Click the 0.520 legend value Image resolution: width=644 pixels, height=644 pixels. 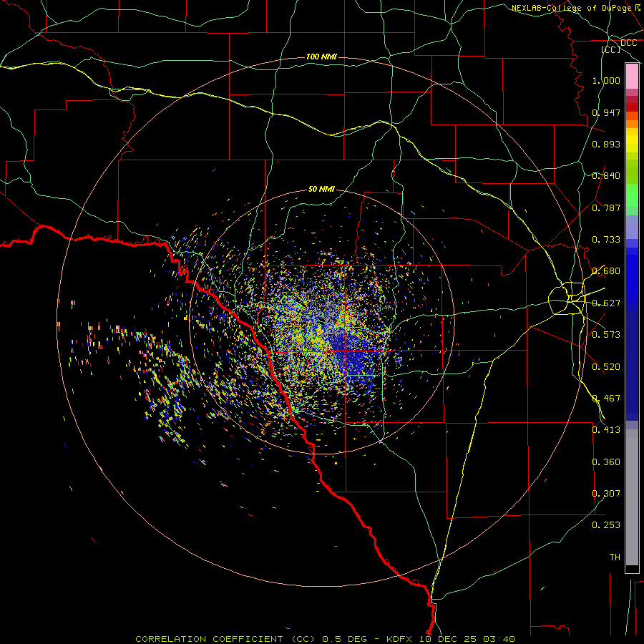click(606, 366)
